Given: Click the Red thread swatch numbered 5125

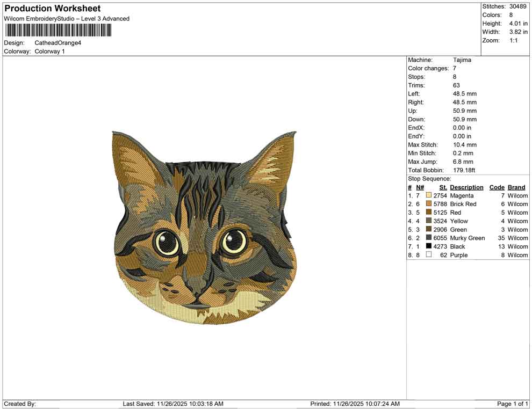Looking at the screenshot, I should 429,213.
